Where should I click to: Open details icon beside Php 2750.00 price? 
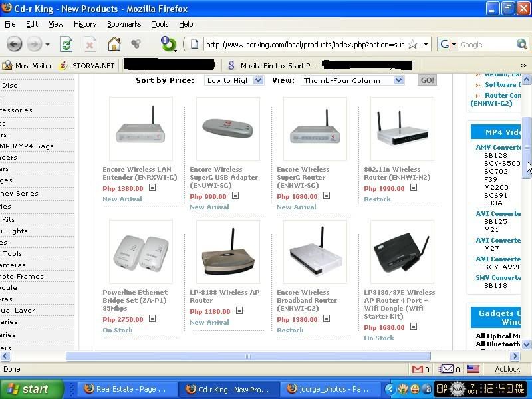[152, 319]
